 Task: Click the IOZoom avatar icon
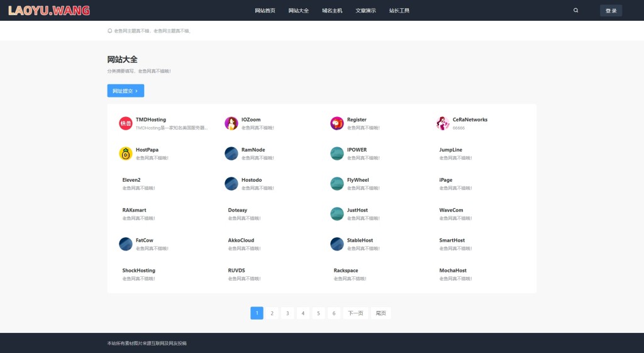pos(231,123)
